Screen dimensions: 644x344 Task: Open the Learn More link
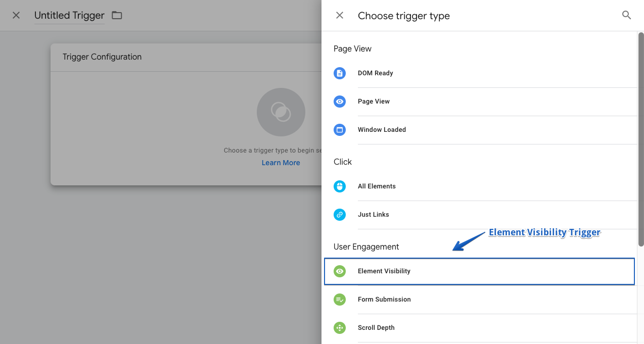point(281,163)
